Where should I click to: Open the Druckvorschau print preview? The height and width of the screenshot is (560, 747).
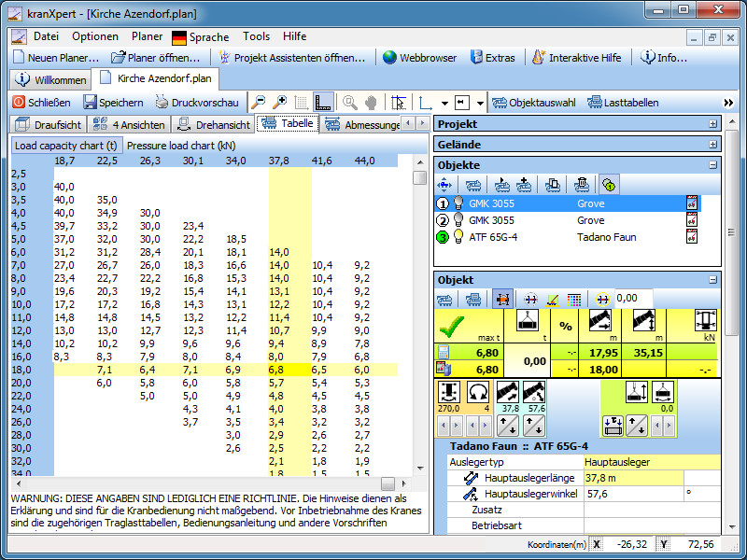196,103
